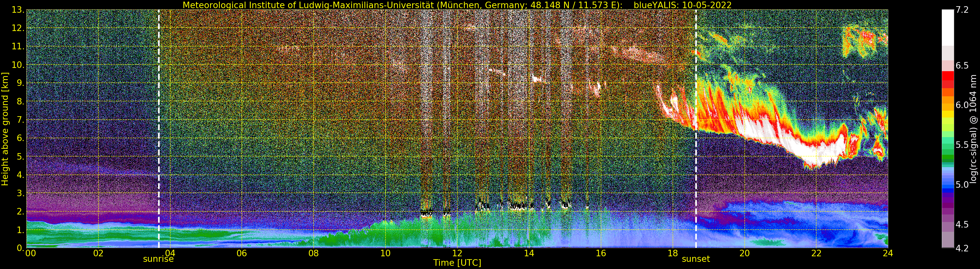Click height axis tick label '8.'

click(20, 102)
